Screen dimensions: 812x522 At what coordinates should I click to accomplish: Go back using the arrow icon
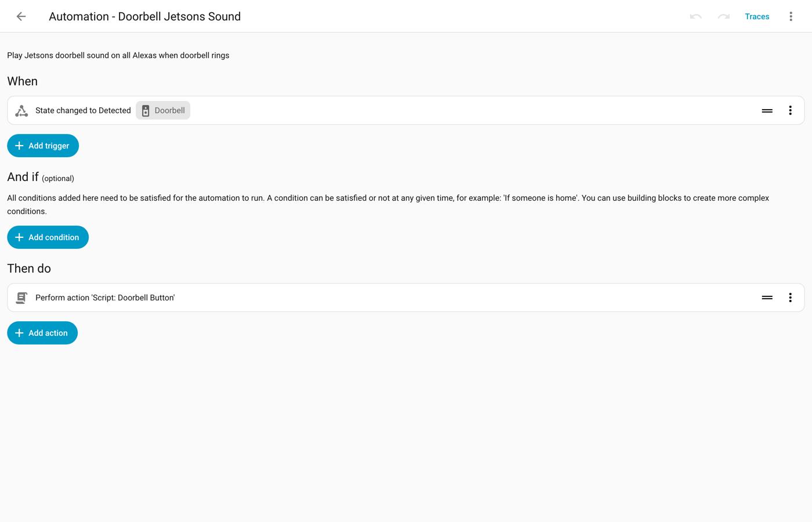tap(21, 16)
